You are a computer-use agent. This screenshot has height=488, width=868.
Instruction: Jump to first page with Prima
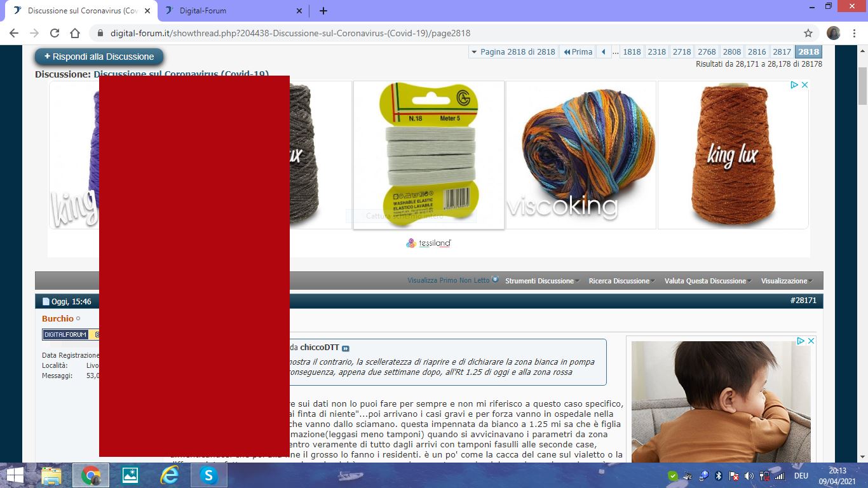[x=578, y=52]
